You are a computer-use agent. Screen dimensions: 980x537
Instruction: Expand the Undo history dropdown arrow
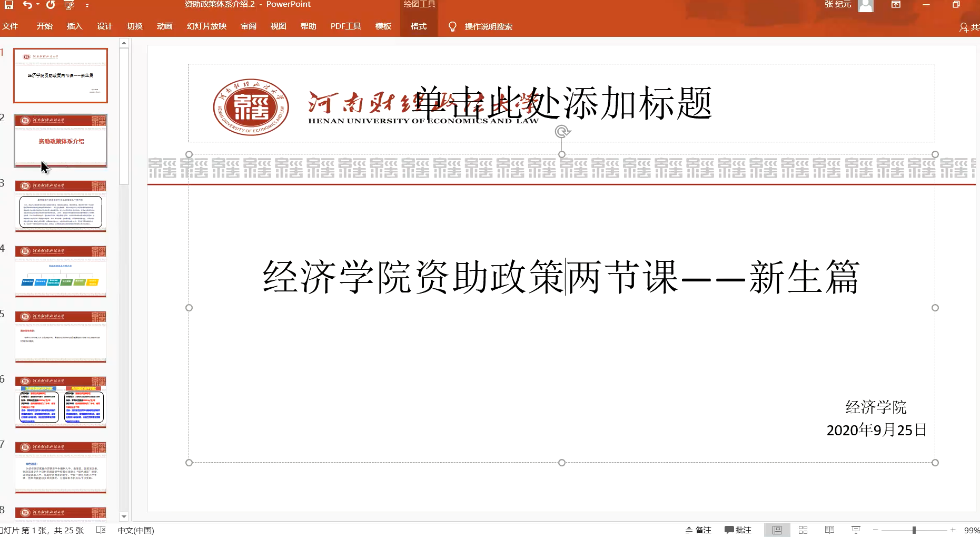tap(38, 5)
